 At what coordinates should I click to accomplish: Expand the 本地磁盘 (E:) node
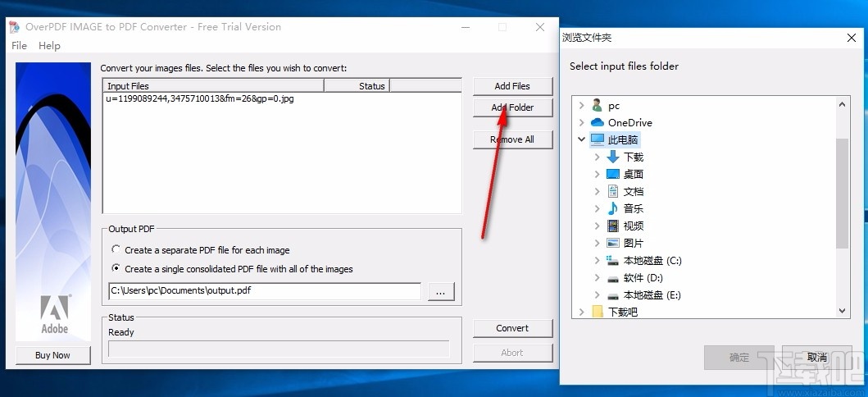click(x=597, y=295)
